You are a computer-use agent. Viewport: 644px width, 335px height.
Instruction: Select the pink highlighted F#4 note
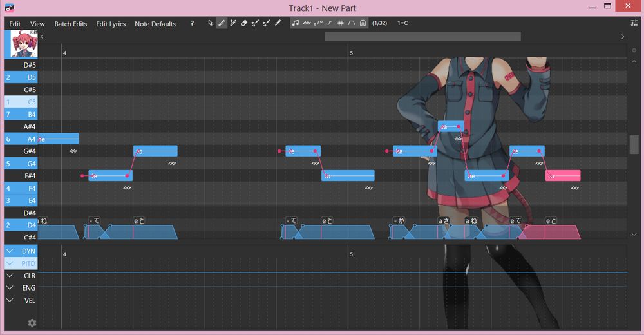tap(563, 175)
